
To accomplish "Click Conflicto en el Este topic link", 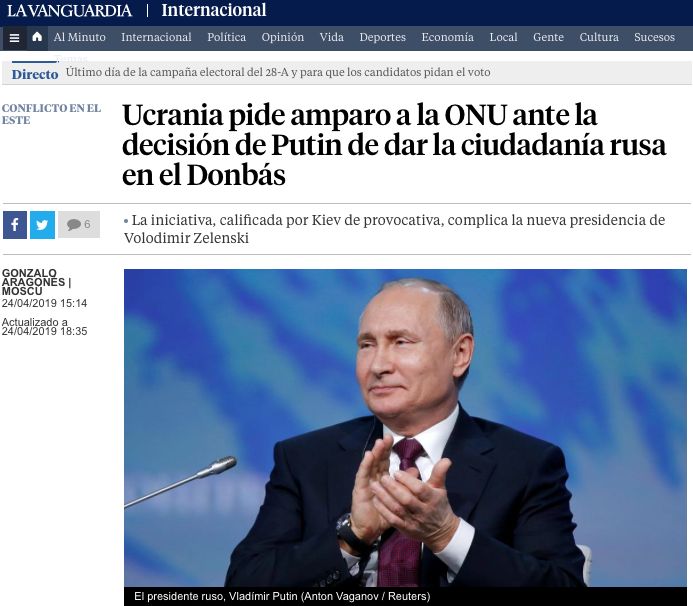I will click(x=51, y=114).
